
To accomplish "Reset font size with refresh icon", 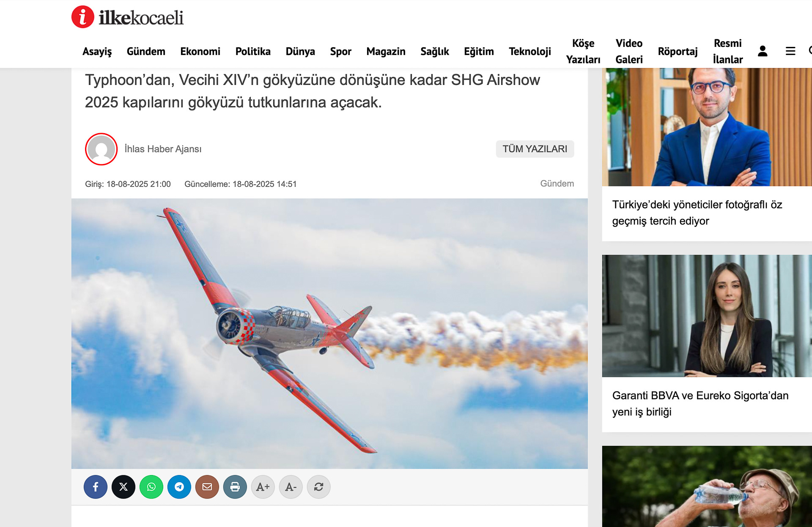I will click(x=319, y=487).
